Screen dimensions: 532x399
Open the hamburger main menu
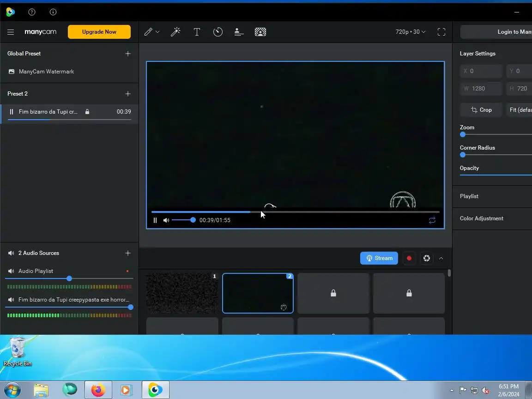click(11, 32)
